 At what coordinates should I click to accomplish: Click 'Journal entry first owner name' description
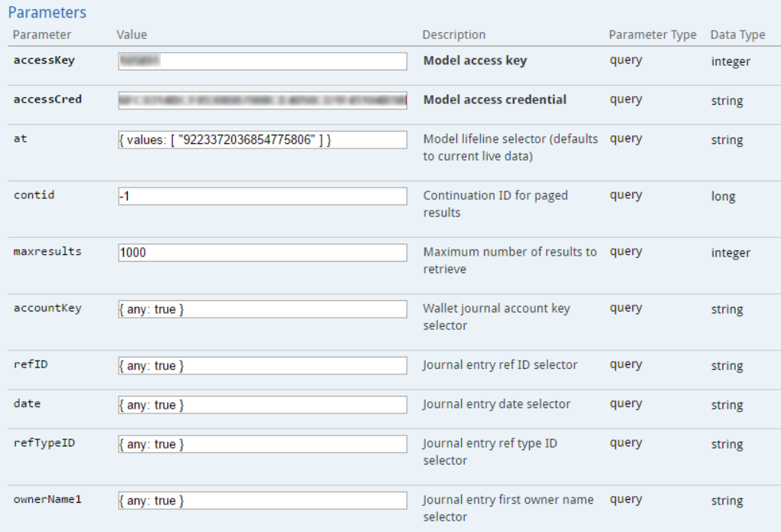coord(508,508)
